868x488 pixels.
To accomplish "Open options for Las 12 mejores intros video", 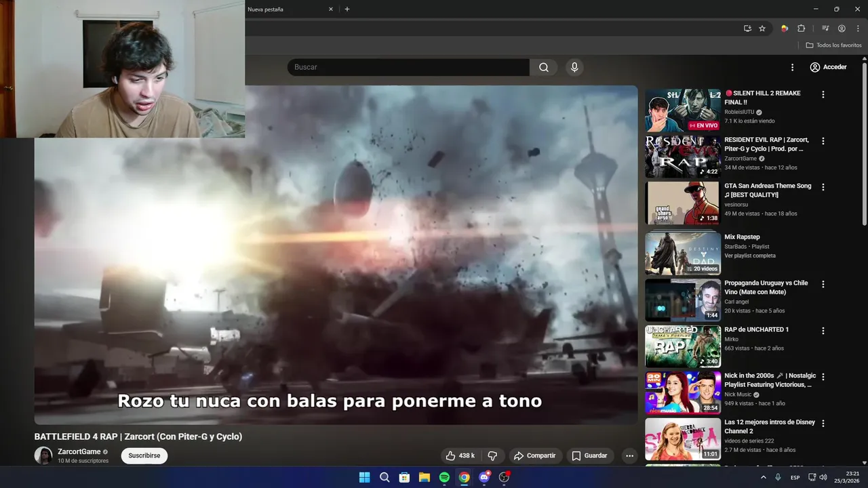I will [823, 423].
